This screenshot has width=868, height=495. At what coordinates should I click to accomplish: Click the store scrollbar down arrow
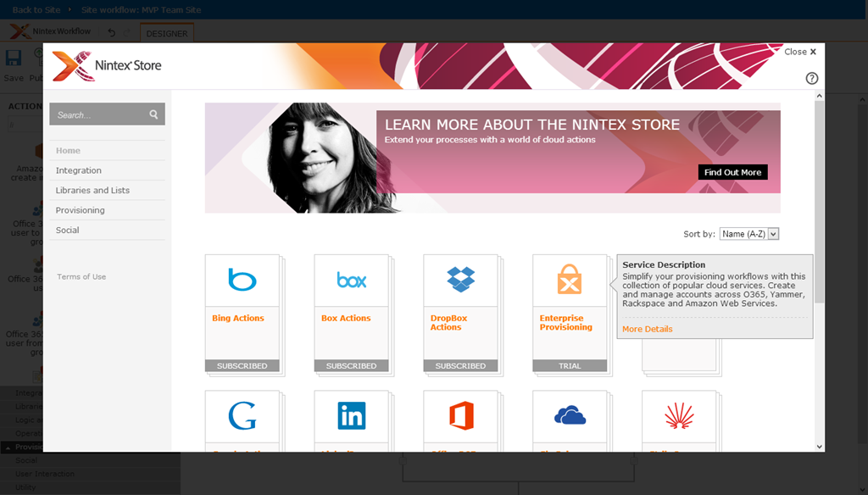[820, 447]
